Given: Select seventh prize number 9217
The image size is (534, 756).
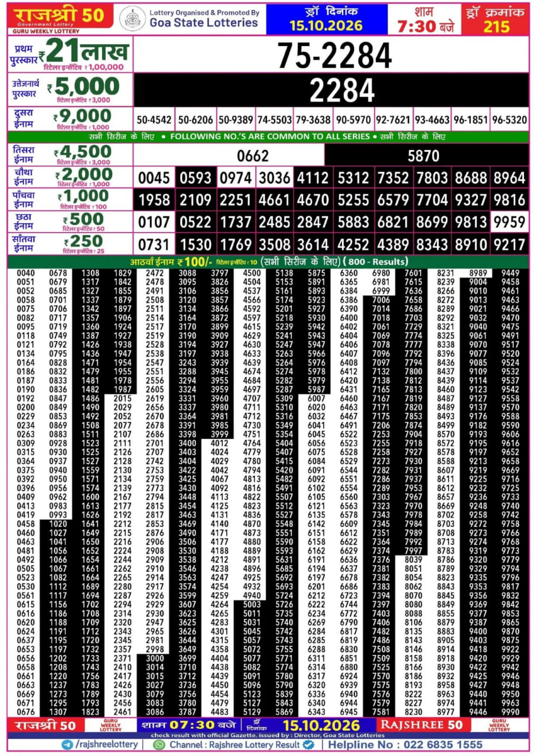Looking at the screenshot, I should point(509,244).
